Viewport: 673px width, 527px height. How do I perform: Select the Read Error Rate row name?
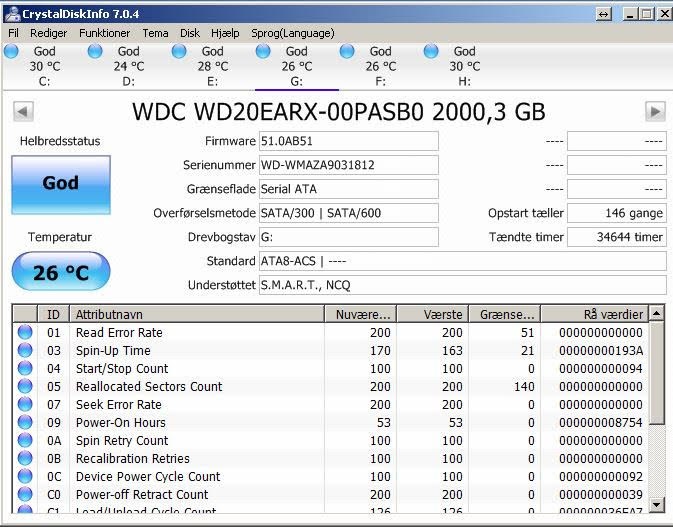119,333
